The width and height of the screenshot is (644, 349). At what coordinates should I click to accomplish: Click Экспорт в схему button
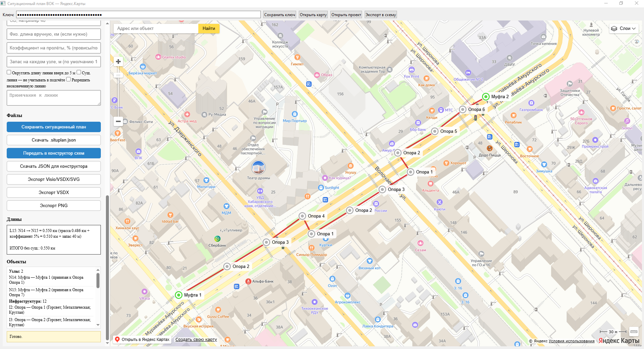(381, 15)
